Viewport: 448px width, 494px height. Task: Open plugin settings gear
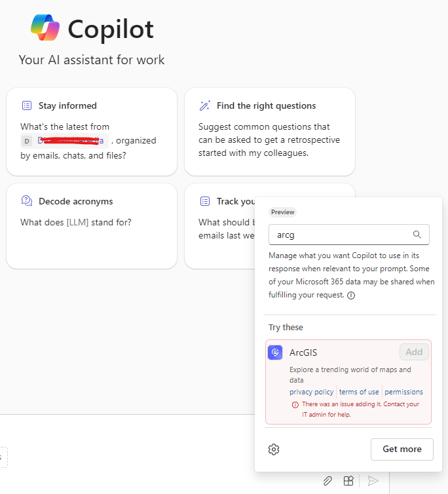point(274,449)
